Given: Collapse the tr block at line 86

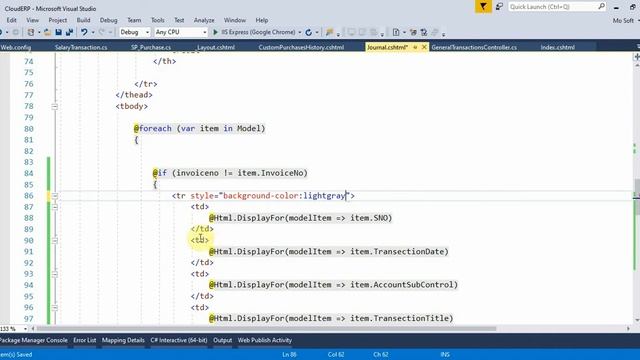Looking at the screenshot, I should coord(54,196).
